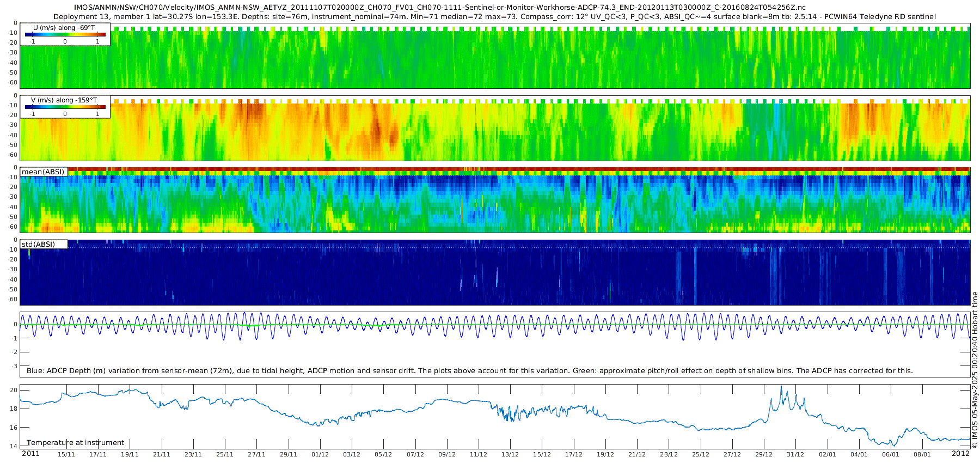Click the V (m/s) along -159°T colorbar
This screenshot has width=980, height=463.
point(65,107)
